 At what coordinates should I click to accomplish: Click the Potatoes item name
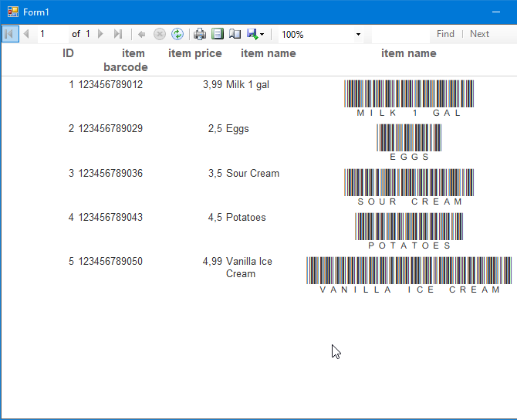tap(245, 217)
